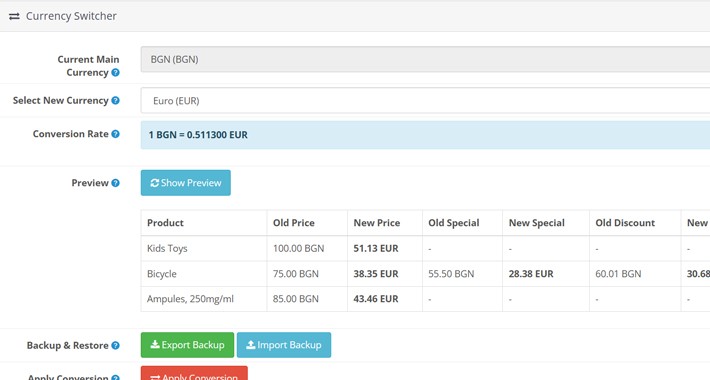Viewport: 710px width, 380px height.
Task: Click the conversion rate box 1 BGN = 0.511300 EUR
Action: pyautogui.click(x=425, y=135)
